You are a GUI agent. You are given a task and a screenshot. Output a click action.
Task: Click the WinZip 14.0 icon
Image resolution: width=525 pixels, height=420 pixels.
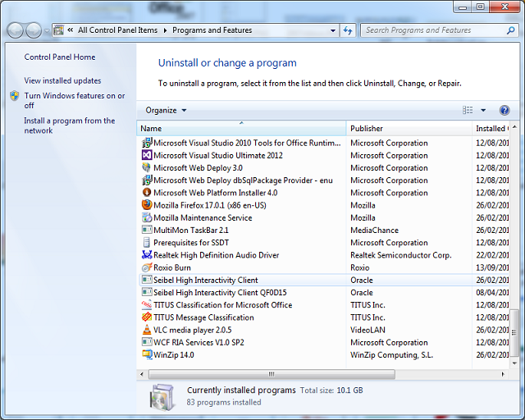(x=147, y=354)
